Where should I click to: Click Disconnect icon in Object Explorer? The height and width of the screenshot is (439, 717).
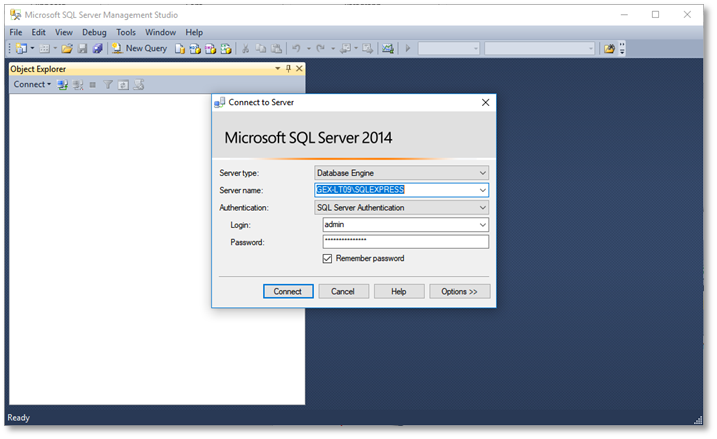[x=78, y=85]
